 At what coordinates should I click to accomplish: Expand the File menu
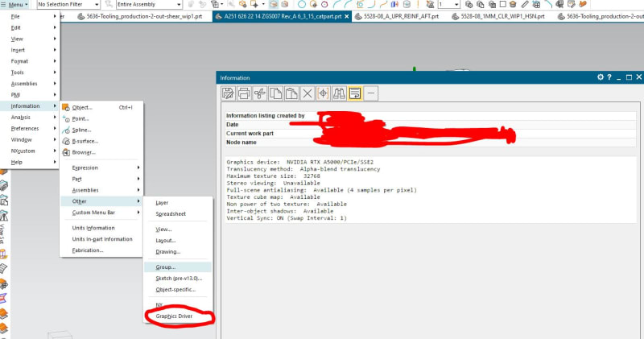pyautogui.click(x=31, y=16)
